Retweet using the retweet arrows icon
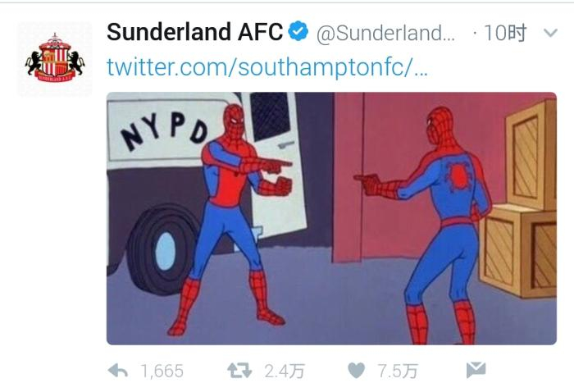The width and height of the screenshot is (574, 392). (x=239, y=371)
